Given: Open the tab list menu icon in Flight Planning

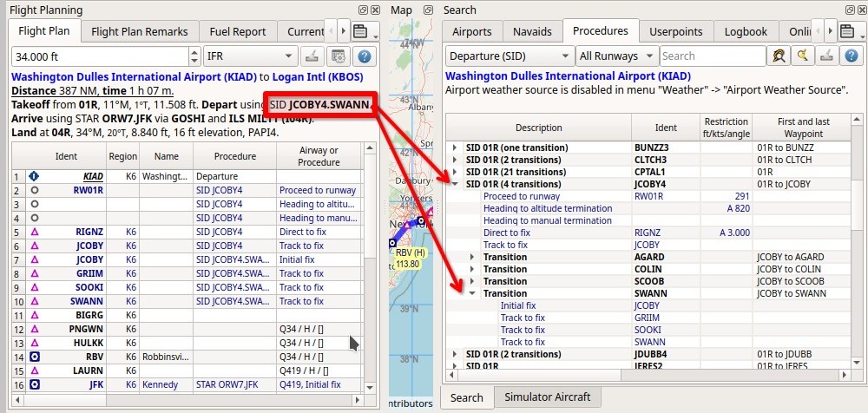Looking at the screenshot, I should (x=363, y=31).
